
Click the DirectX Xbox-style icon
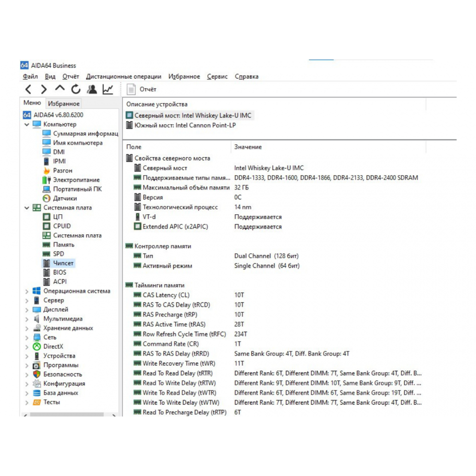[x=37, y=347]
